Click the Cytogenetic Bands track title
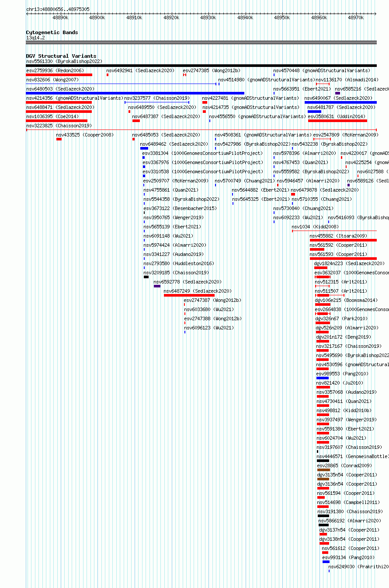 (x=52, y=32)
